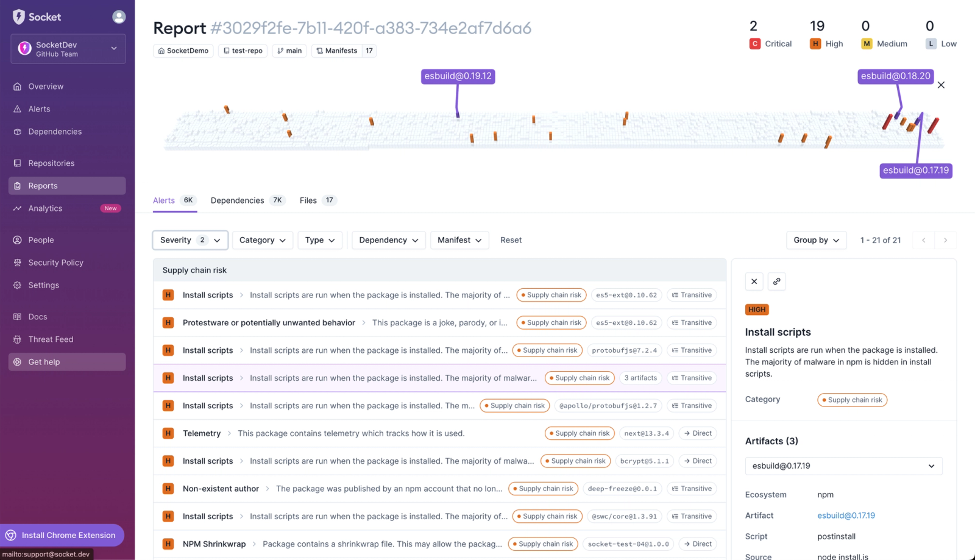975x560 pixels.
Task: Switch to the Alerts tab
Action: pyautogui.click(x=174, y=200)
